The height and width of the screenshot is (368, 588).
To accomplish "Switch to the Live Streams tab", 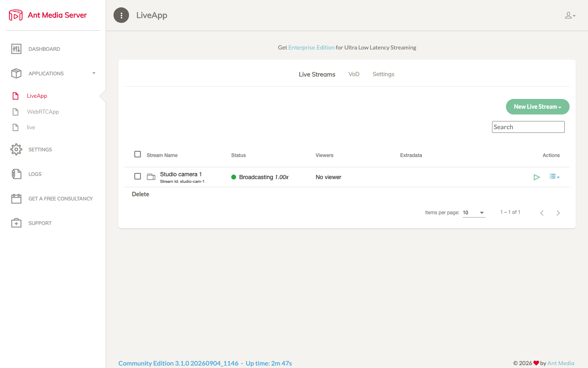I will pos(317,74).
